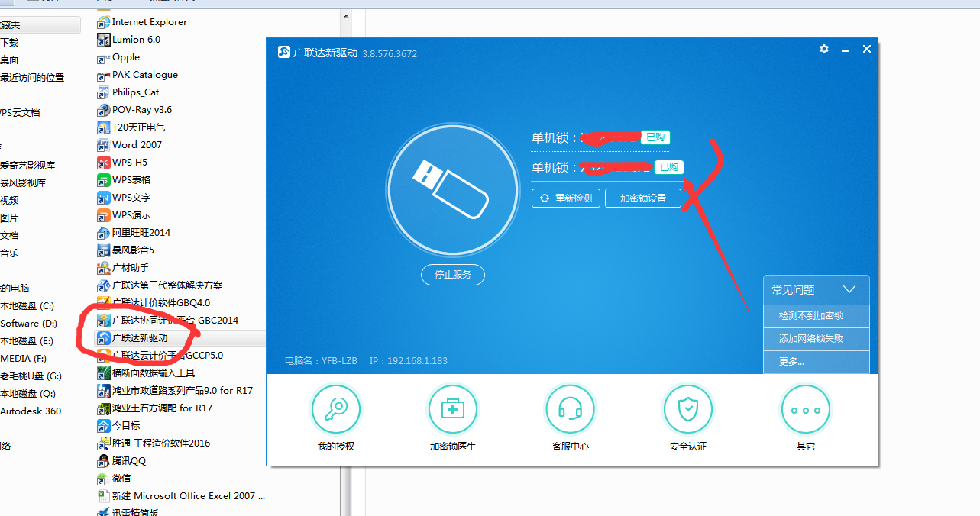This screenshot has height=516, width=980.
Task: Select Lumion 6.0 shortcut icon
Action: [104, 40]
